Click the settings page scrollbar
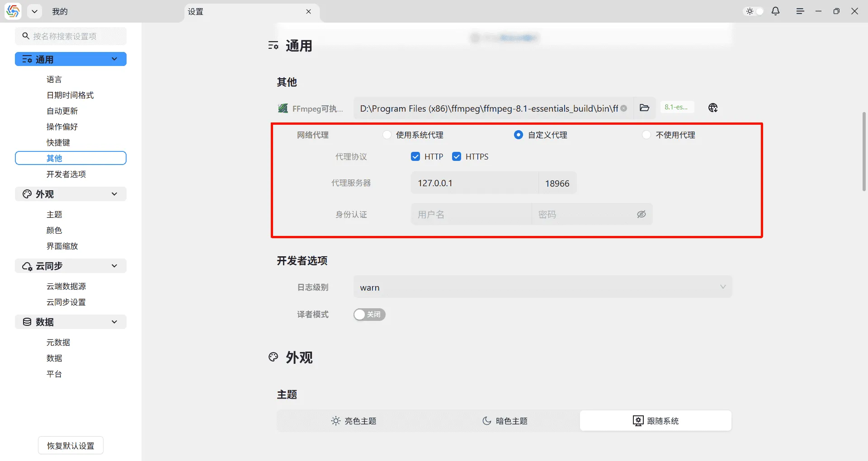 click(x=864, y=151)
